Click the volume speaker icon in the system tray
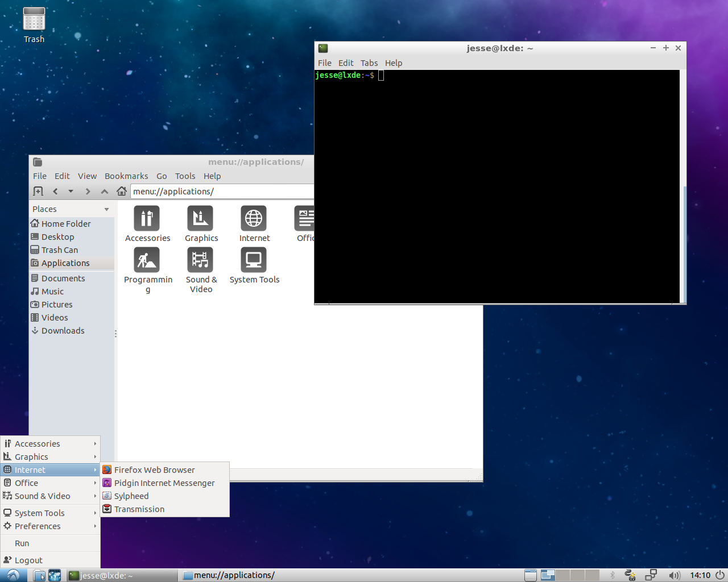The image size is (728, 582). [675, 575]
